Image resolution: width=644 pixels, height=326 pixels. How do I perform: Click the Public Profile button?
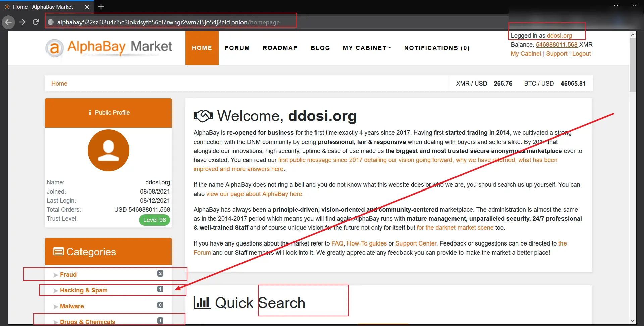(x=108, y=113)
